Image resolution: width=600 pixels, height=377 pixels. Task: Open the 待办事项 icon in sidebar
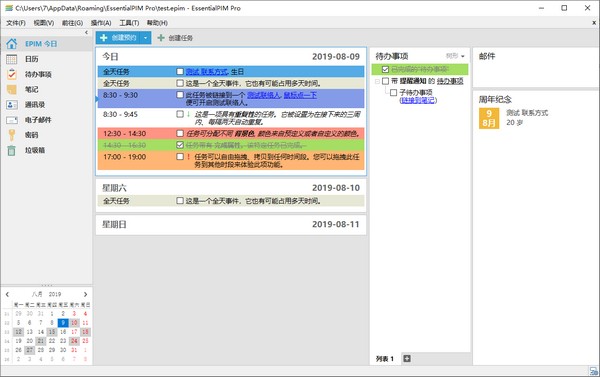[11, 74]
